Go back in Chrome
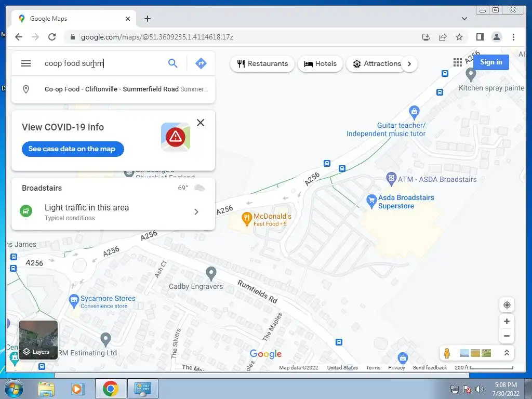Viewport: 532px width, 399px height. (x=19, y=37)
